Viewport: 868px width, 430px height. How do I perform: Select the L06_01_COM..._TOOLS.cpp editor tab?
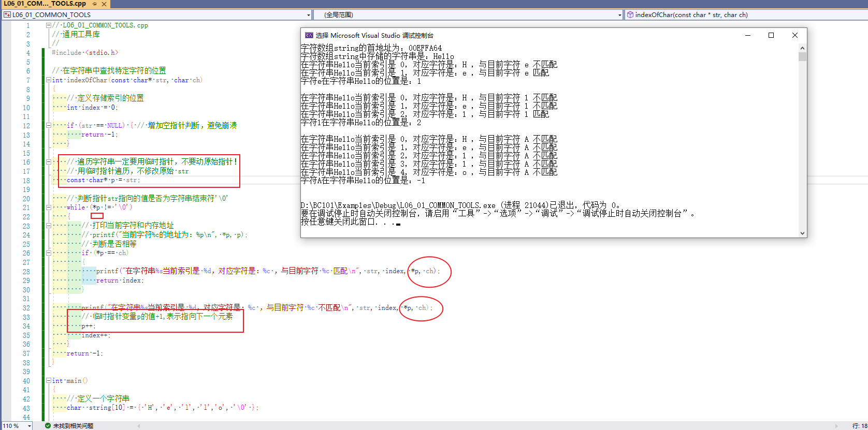click(x=45, y=4)
